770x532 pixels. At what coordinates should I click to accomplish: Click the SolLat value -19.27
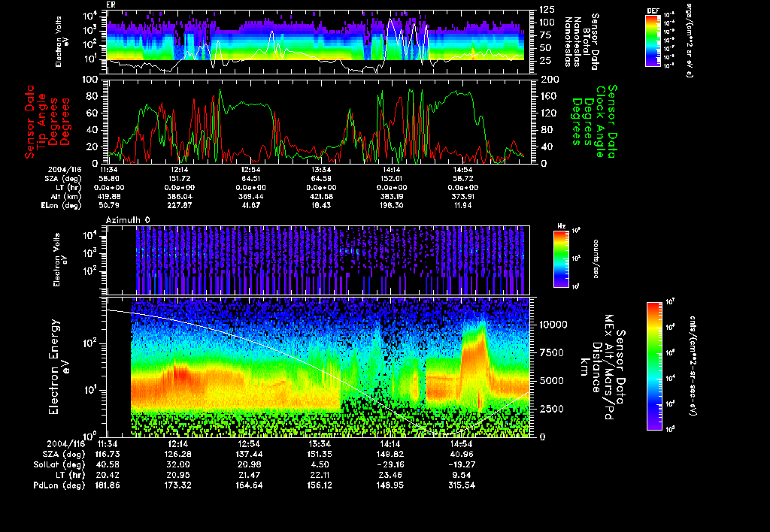click(462, 464)
